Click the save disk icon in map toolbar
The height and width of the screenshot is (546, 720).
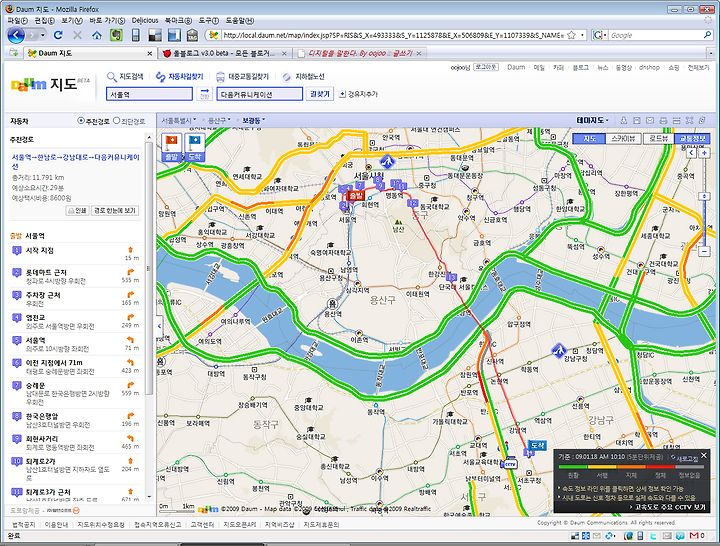point(636,120)
